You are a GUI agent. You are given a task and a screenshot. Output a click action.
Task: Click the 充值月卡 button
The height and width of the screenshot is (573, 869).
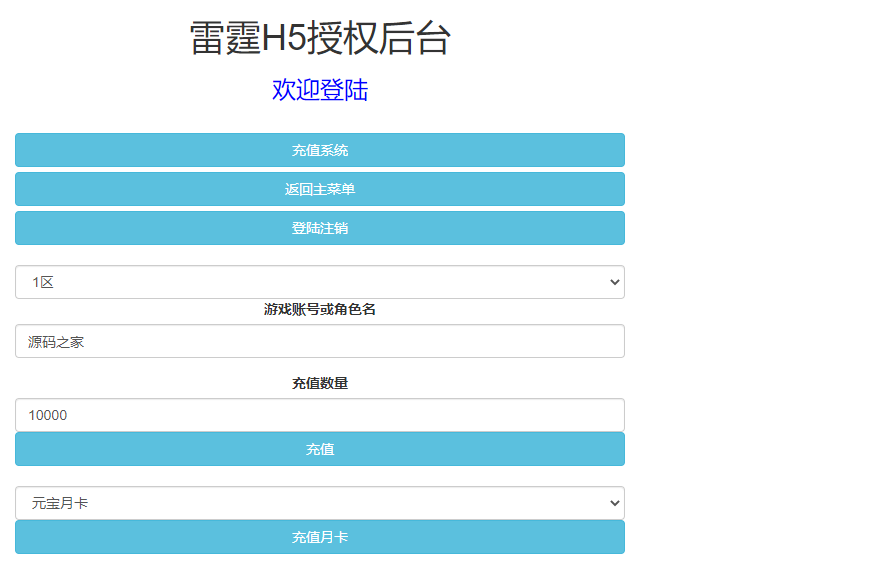[320, 537]
